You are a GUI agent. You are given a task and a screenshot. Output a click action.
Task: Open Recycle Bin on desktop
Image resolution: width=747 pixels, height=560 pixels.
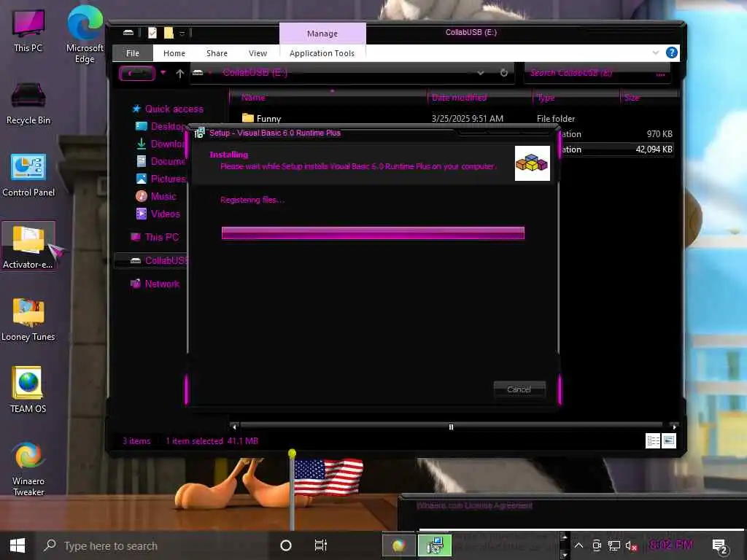pyautogui.click(x=28, y=104)
